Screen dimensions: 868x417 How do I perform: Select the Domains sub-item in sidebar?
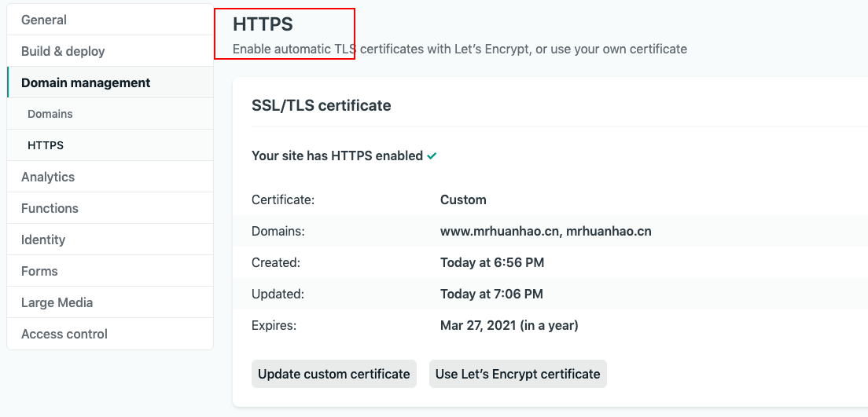point(50,114)
